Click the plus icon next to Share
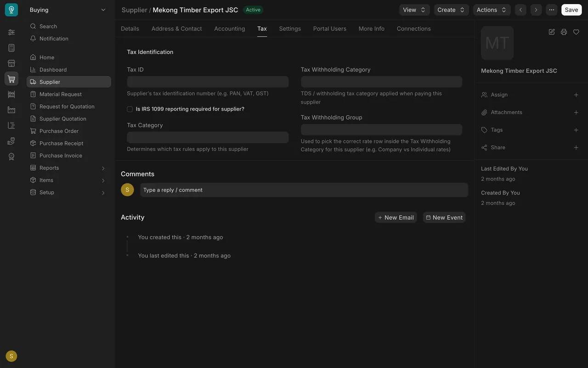The width and height of the screenshot is (588, 368). [x=576, y=148]
